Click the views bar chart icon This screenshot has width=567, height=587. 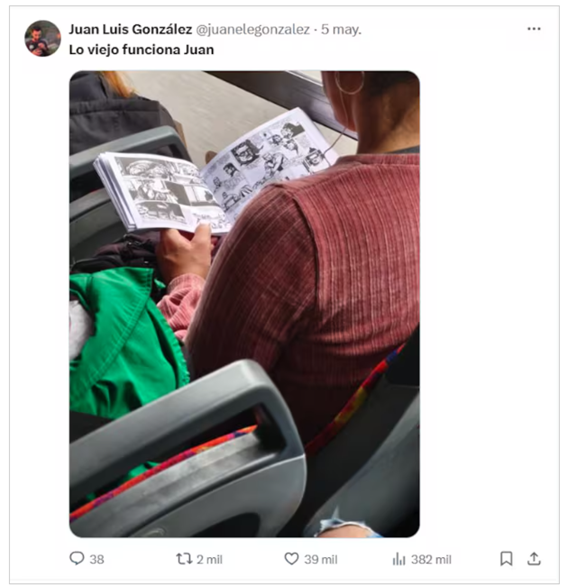399,559
